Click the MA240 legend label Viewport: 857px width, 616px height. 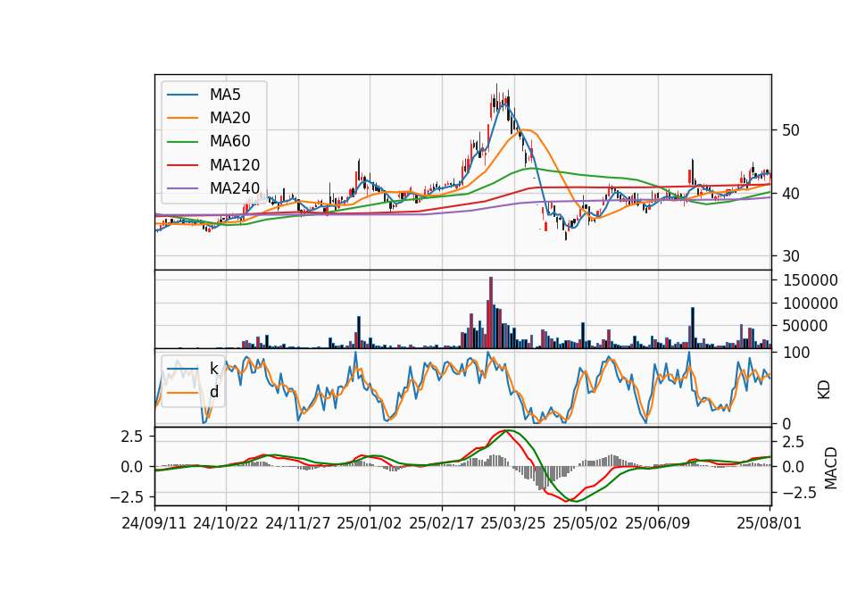coord(235,188)
